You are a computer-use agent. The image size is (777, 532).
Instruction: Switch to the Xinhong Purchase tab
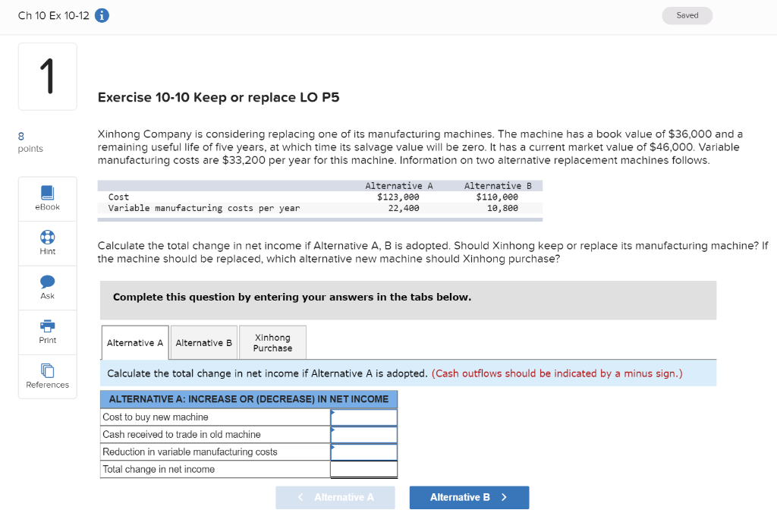click(x=272, y=342)
